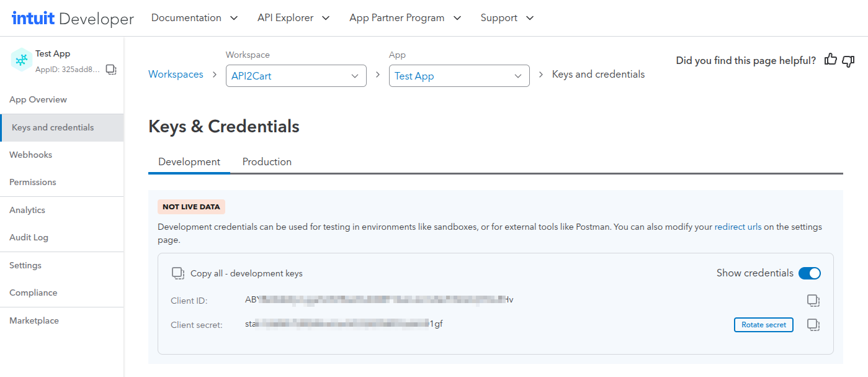Open Permissions in the sidebar

click(62, 182)
